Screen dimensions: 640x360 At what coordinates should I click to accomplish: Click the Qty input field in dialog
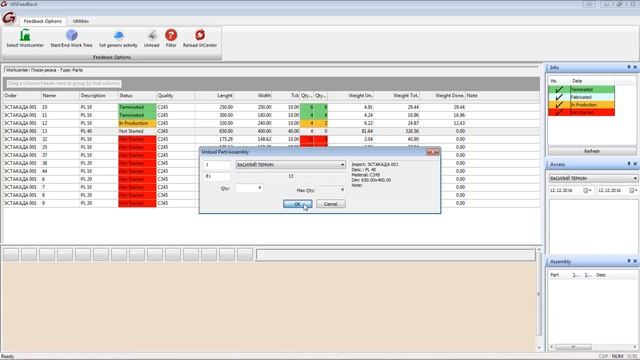pyautogui.click(x=249, y=188)
